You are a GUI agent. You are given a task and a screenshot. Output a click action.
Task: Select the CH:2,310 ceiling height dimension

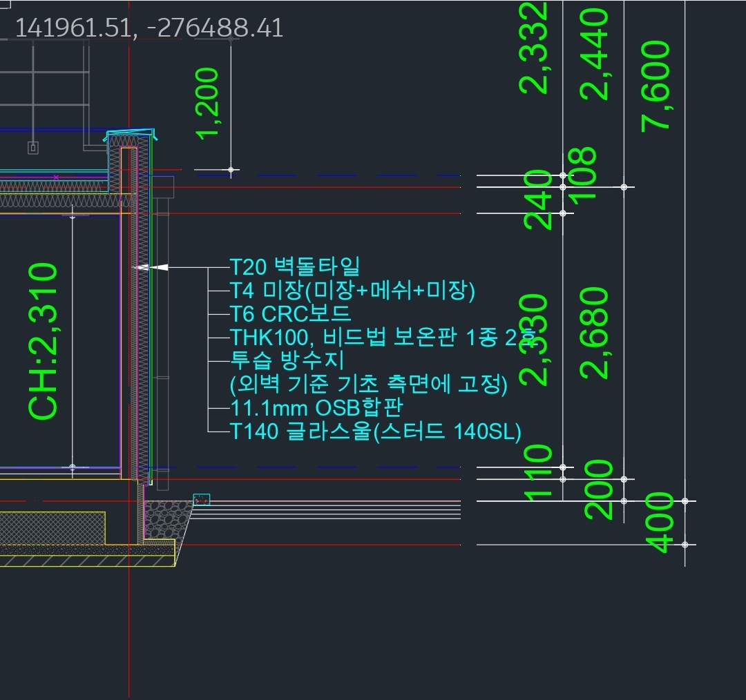tap(43, 341)
